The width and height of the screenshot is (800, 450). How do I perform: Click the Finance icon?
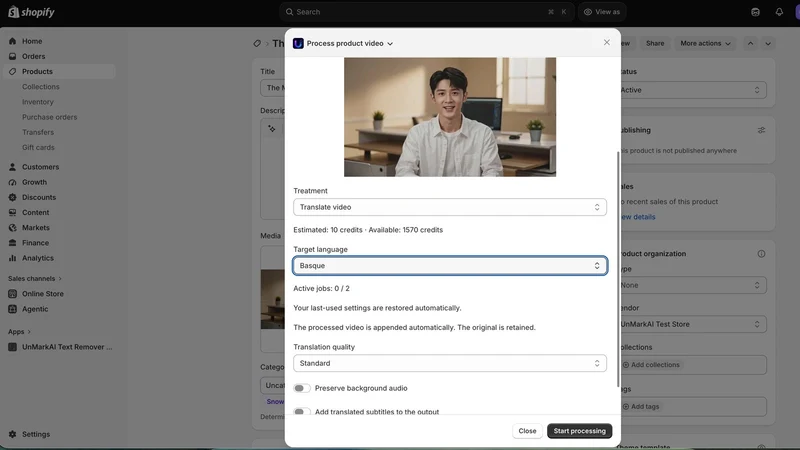point(13,243)
